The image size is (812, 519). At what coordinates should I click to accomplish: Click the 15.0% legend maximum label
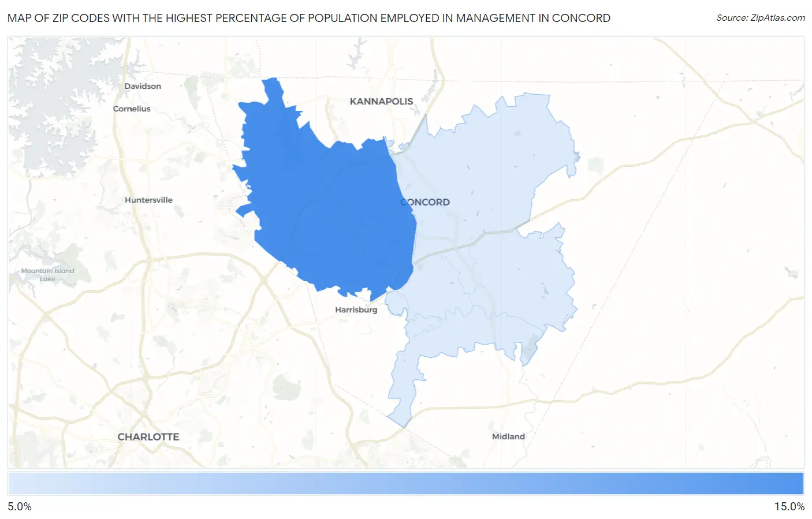tap(789, 506)
